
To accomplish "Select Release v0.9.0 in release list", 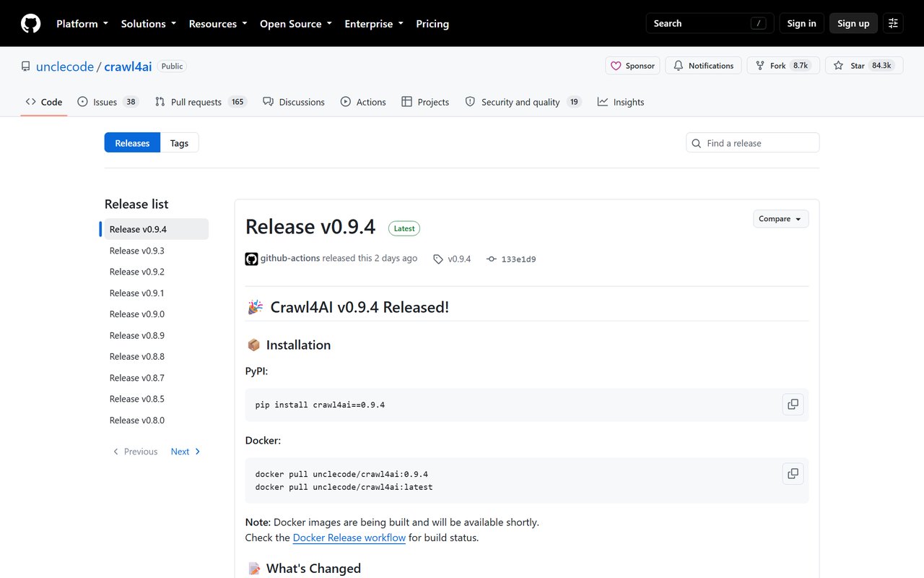I will tap(157, 314).
